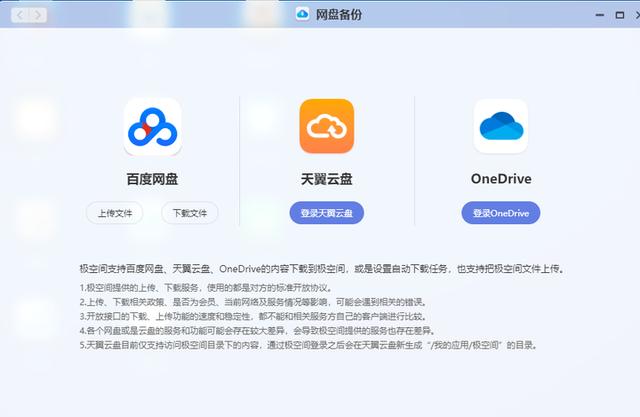Click the 网盘备份 window title text
The width and height of the screenshot is (640, 417).
pyautogui.click(x=339, y=15)
